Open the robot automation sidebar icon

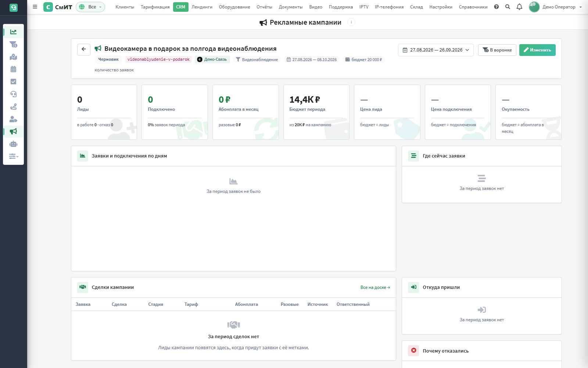tap(13, 144)
